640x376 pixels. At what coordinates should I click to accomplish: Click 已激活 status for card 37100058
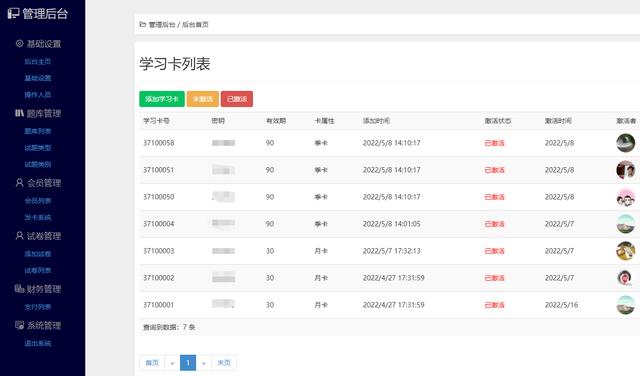coord(494,143)
